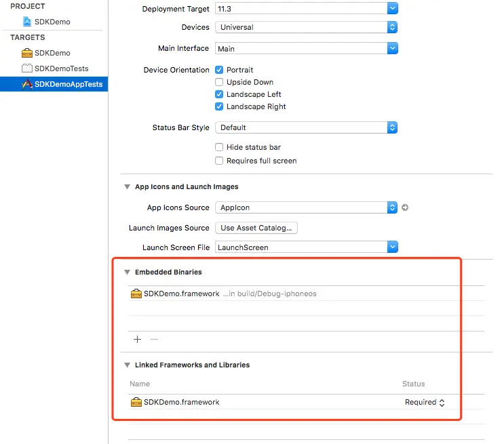Image resolution: width=504 pixels, height=444 pixels.
Task: Click the SDKDemo target toolbox icon
Action: [x=27, y=53]
